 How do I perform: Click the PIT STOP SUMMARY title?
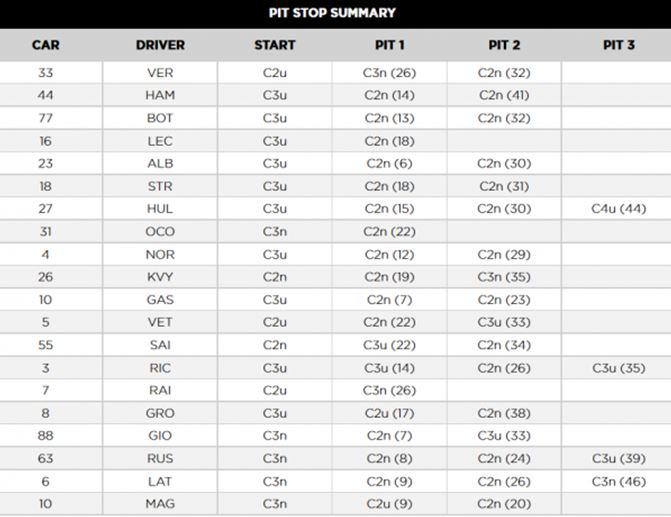[332, 13]
